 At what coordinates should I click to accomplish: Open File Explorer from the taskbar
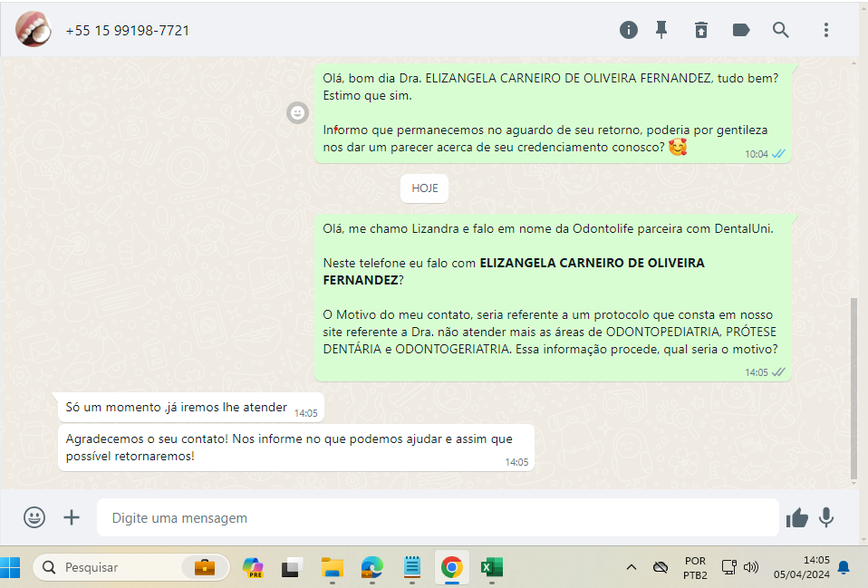[333, 567]
